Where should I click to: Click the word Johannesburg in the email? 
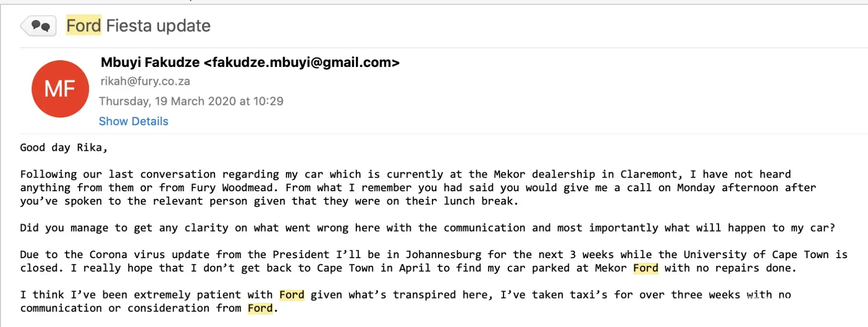pyautogui.click(x=443, y=255)
